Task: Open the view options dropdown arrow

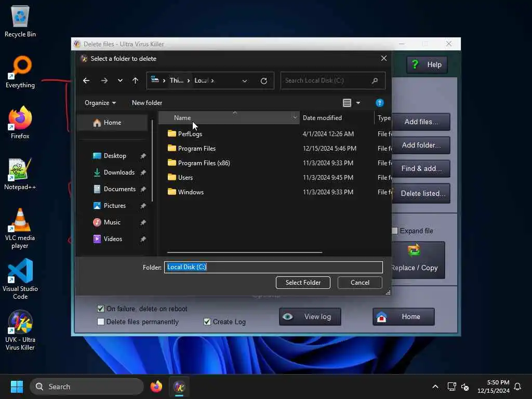Action: 358,103
